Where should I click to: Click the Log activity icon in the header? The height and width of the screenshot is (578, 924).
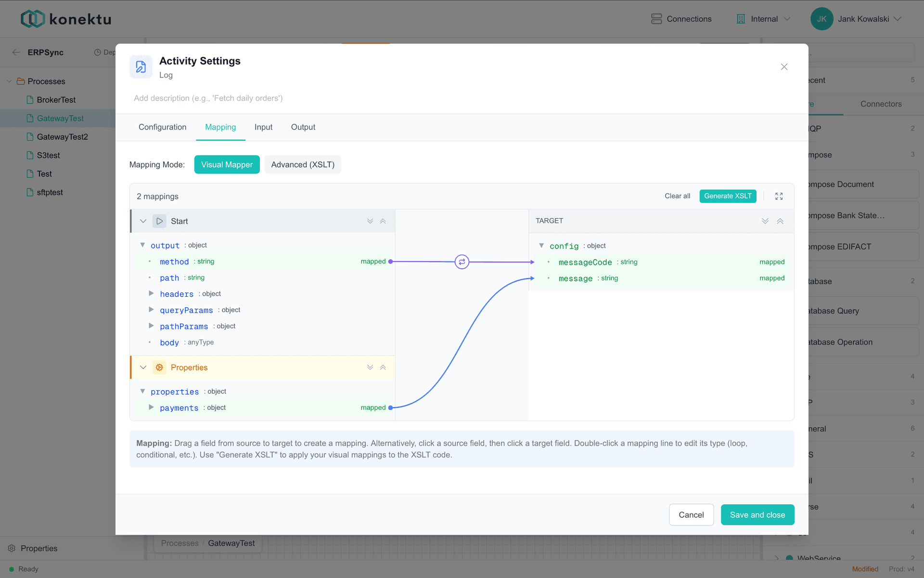pos(141,67)
